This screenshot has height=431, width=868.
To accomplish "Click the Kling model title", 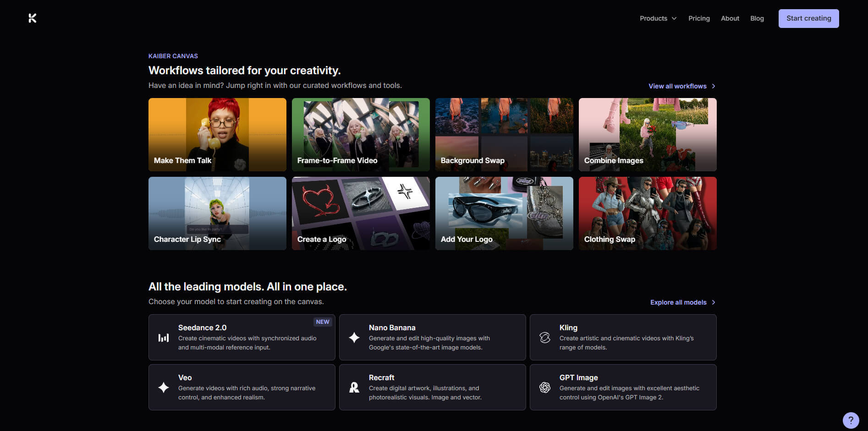I will 568,327.
